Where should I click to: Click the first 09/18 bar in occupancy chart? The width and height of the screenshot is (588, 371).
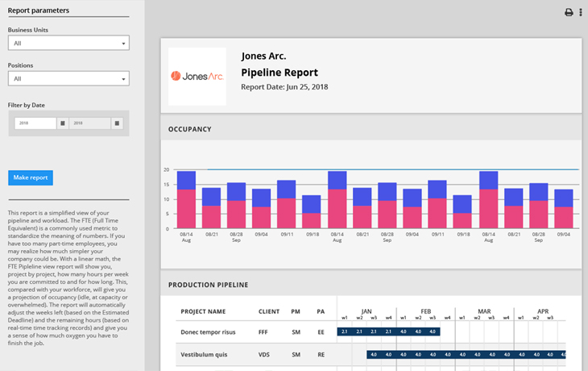pos(312,212)
